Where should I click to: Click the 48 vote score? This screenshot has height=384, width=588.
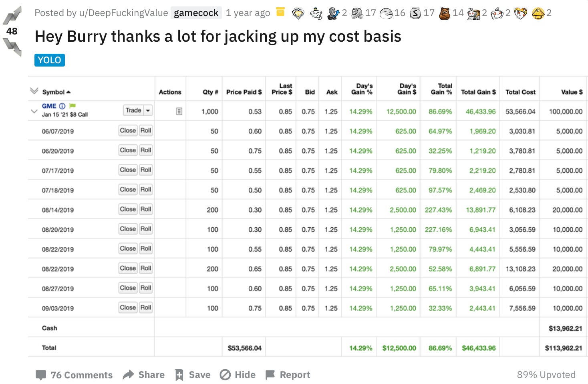point(12,31)
